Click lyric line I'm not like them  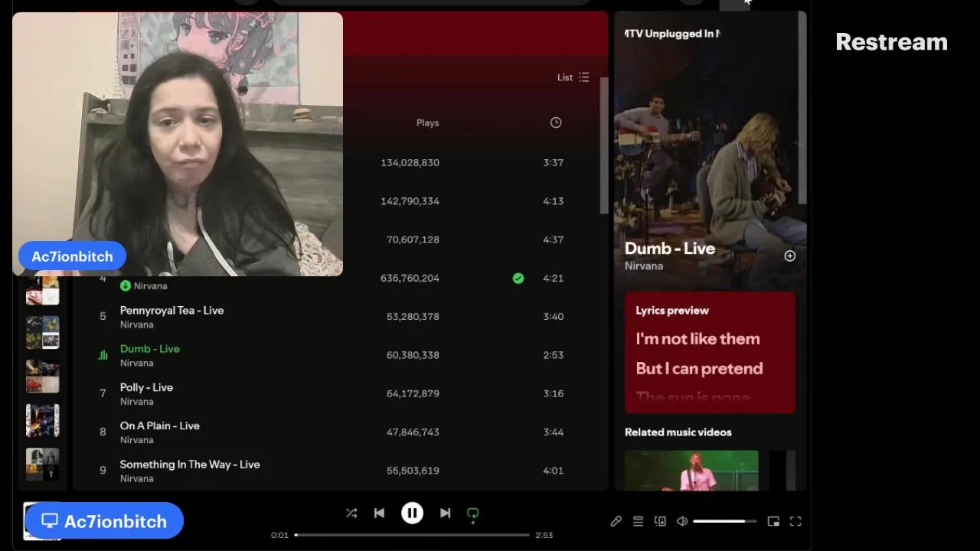[697, 338]
